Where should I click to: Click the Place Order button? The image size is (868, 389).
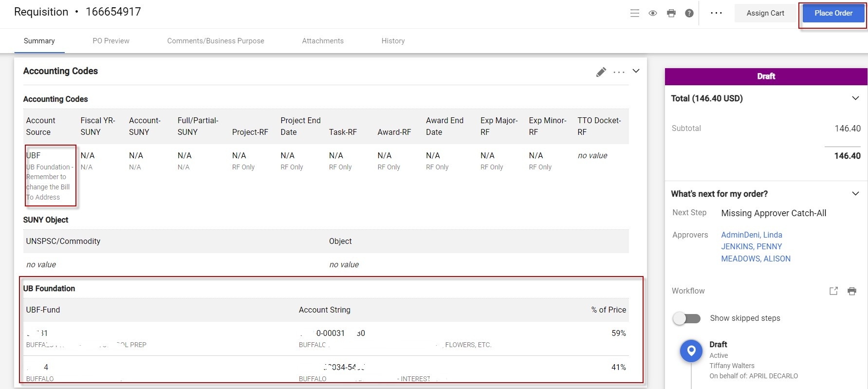point(833,13)
